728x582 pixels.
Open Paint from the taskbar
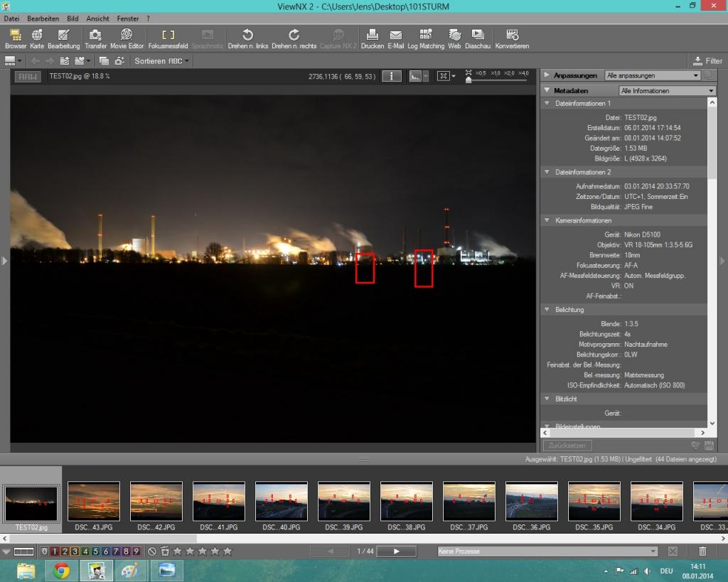pyautogui.click(x=130, y=571)
